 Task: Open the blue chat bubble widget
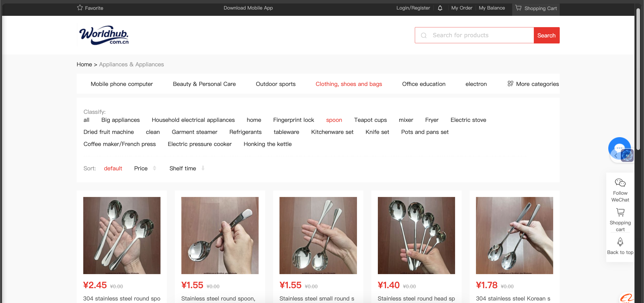(619, 148)
